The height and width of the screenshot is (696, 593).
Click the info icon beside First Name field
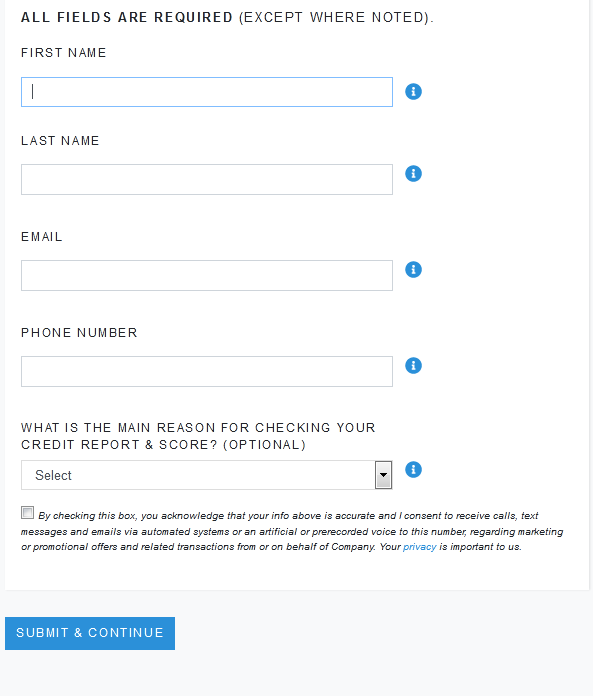point(413,92)
